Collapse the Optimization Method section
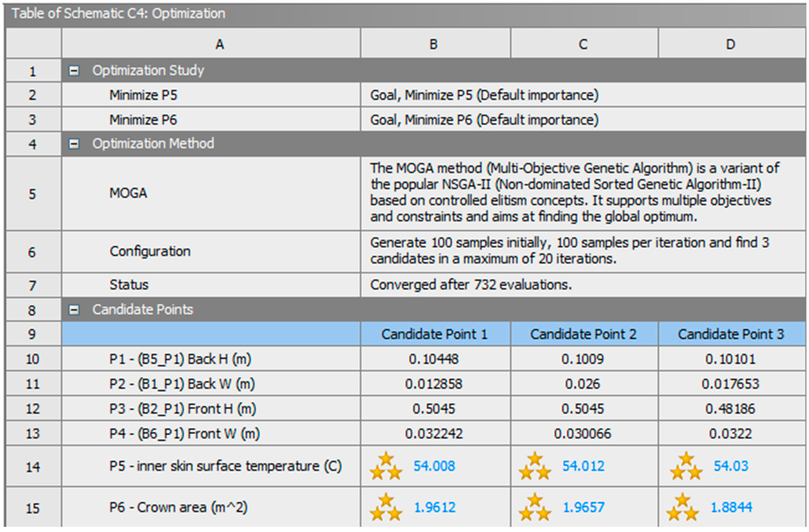 coord(74,144)
